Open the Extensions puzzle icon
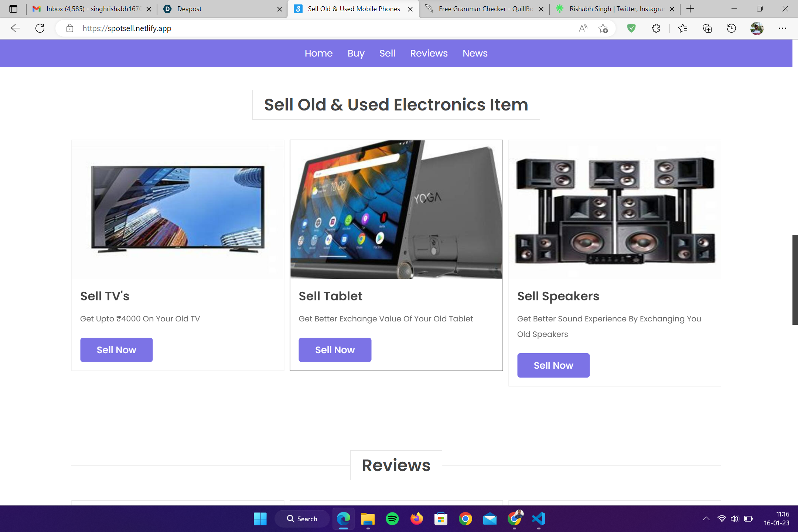The height and width of the screenshot is (532, 798). point(656,28)
